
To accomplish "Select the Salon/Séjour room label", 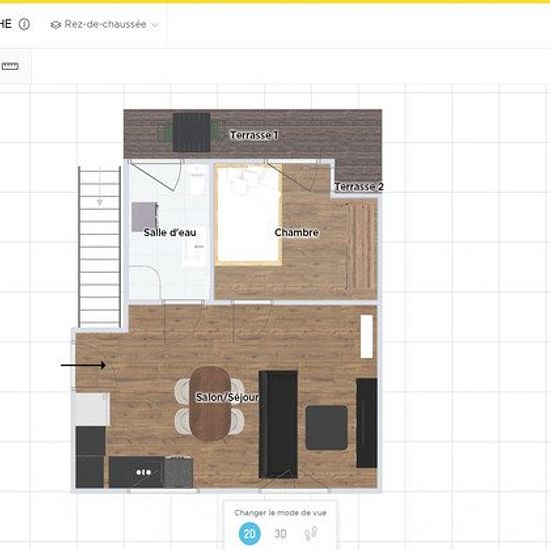I will [227, 397].
